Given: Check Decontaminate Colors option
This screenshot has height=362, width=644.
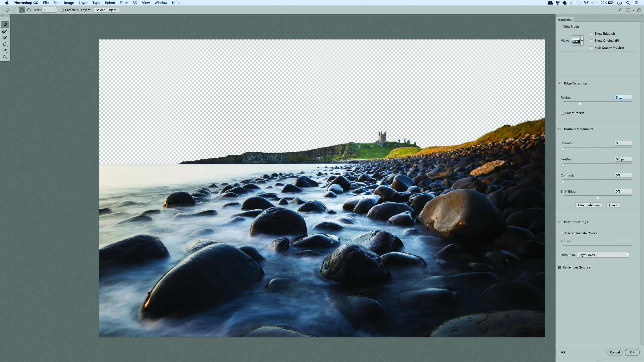Looking at the screenshot, I should [x=562, y=233].
